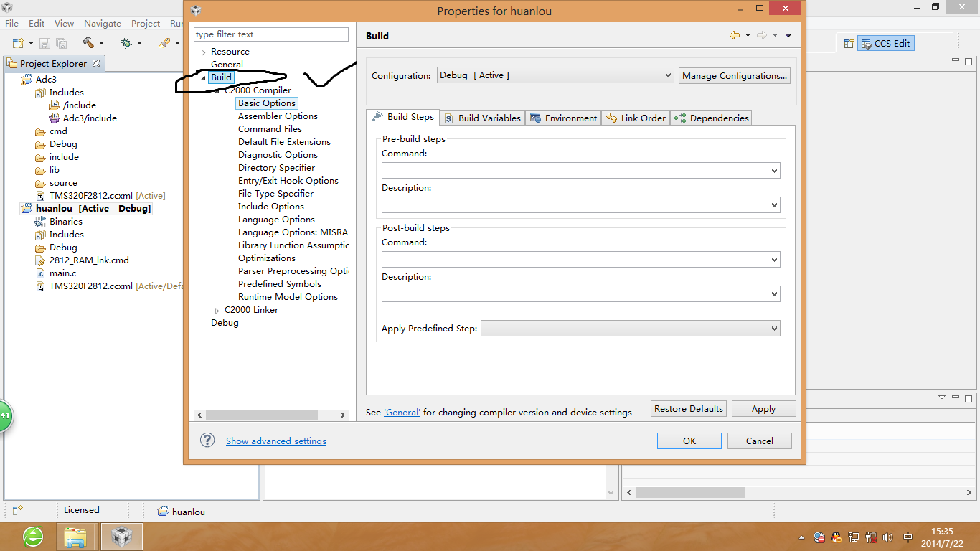The width and height of the screenshot is (980, 551).
Task: Open the File Explorer taskbar icon
Action: (75, 537)
